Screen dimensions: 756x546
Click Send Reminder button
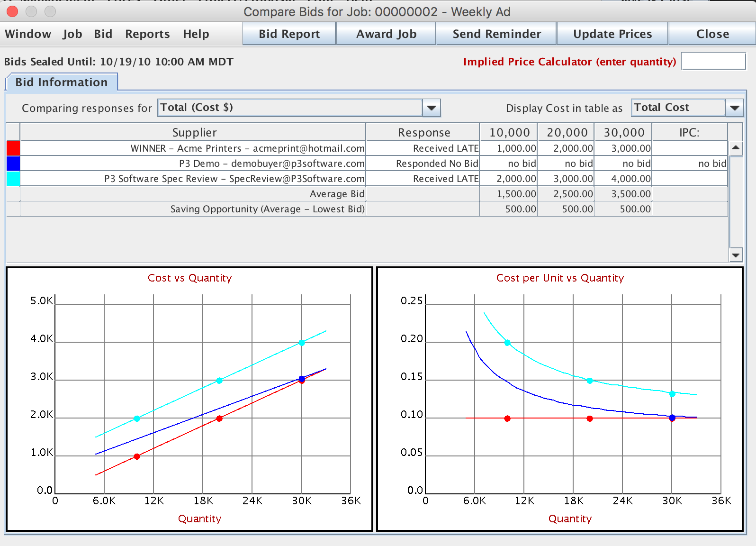coord(496,34)
